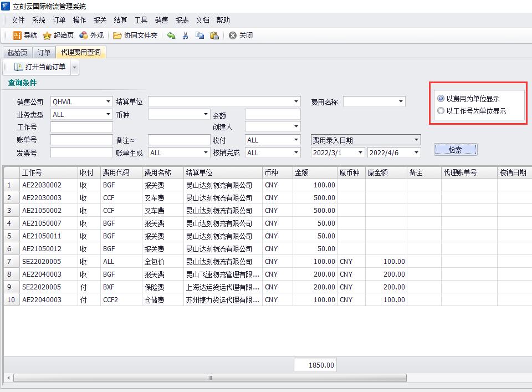
Task: Click the application logo in title bar
Action: (x=6, y=6)
